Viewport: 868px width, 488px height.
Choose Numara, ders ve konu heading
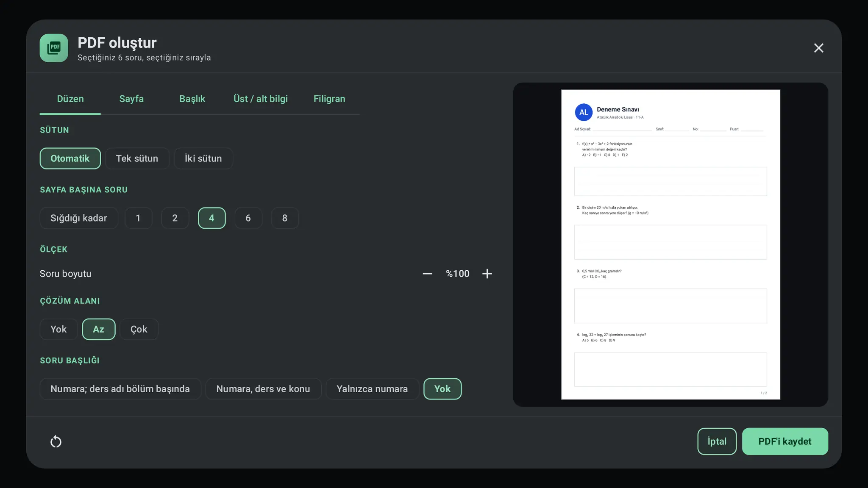coord(263,389)
